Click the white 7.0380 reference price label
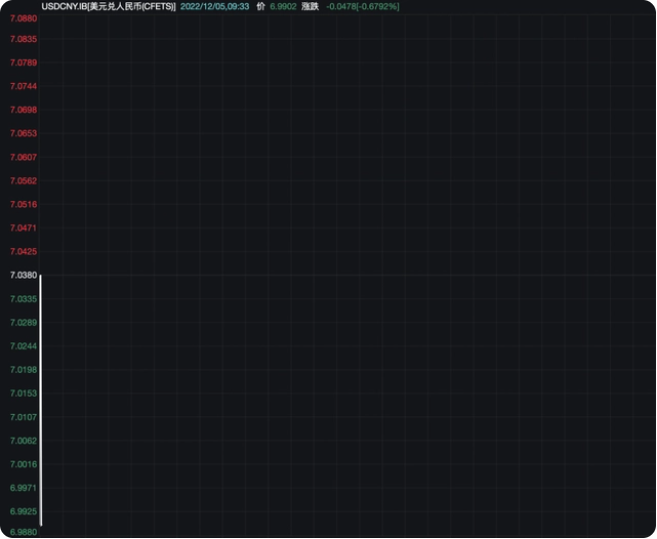This screenshot has width=657, height=539. 23,275
